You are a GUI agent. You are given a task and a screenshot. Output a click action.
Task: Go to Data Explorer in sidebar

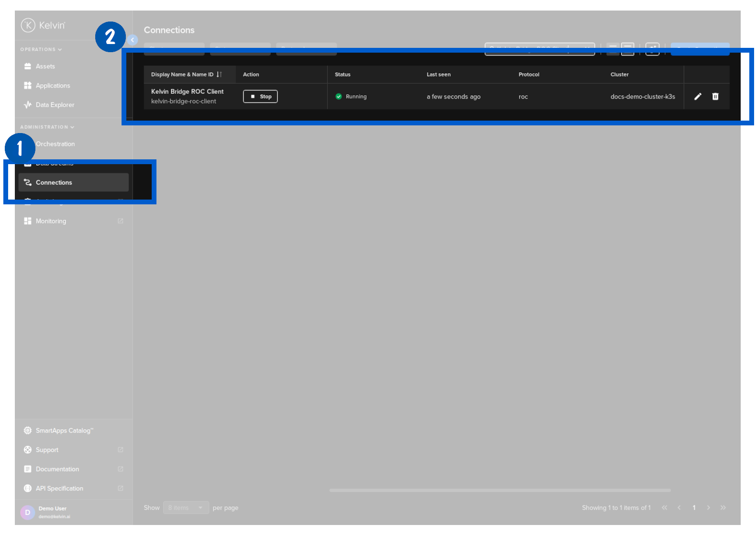point(55,105)
